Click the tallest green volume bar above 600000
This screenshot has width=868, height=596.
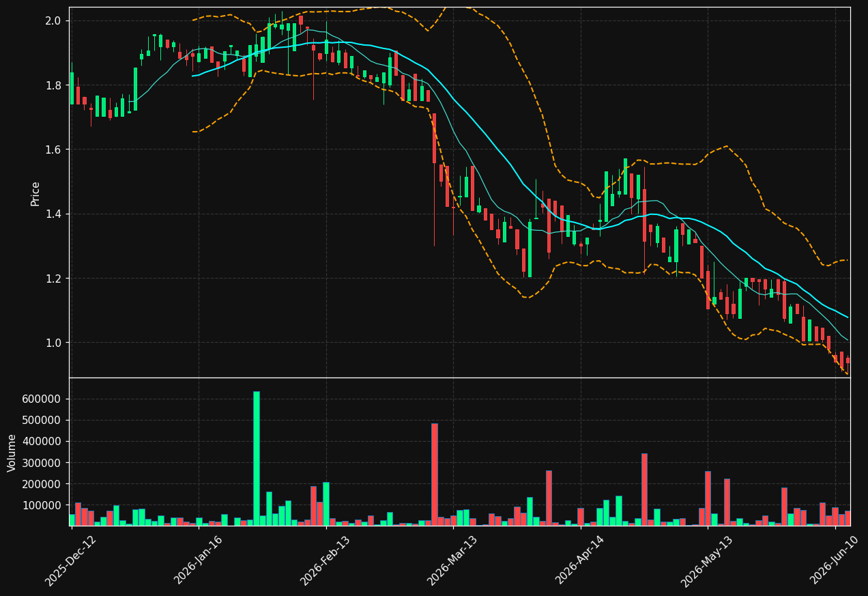click(256, 458)
